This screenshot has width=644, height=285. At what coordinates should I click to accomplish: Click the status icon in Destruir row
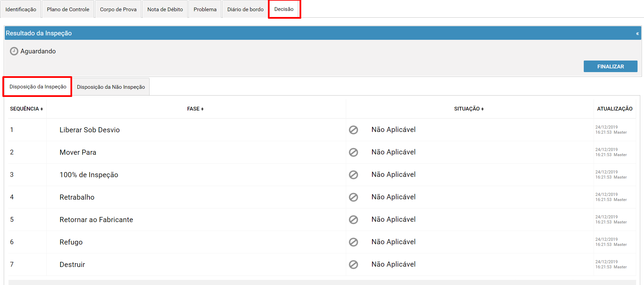tap(353, 265)
